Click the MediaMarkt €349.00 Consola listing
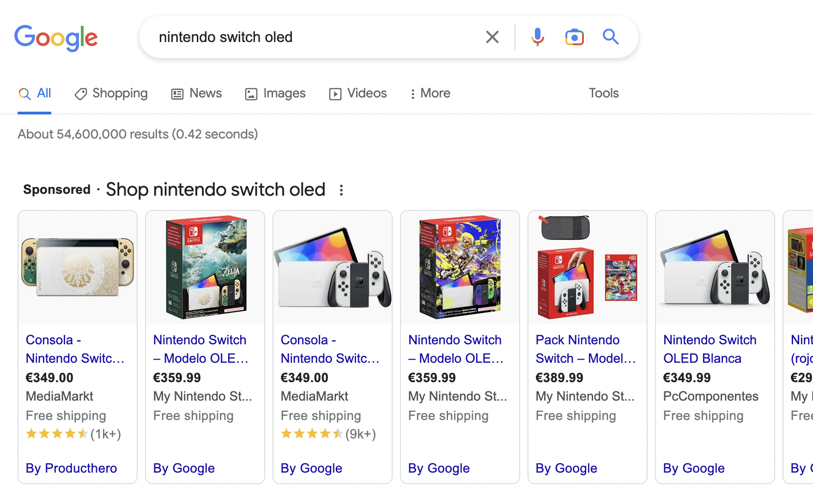The width and height of the screenshot is (813, 504). (x=76, y=349)
